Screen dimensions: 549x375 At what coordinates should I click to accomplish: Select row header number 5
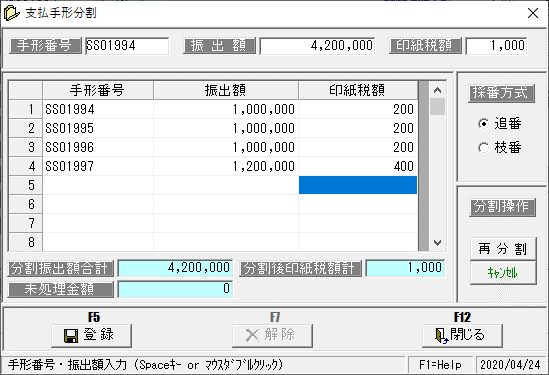[x=26, y=185]
